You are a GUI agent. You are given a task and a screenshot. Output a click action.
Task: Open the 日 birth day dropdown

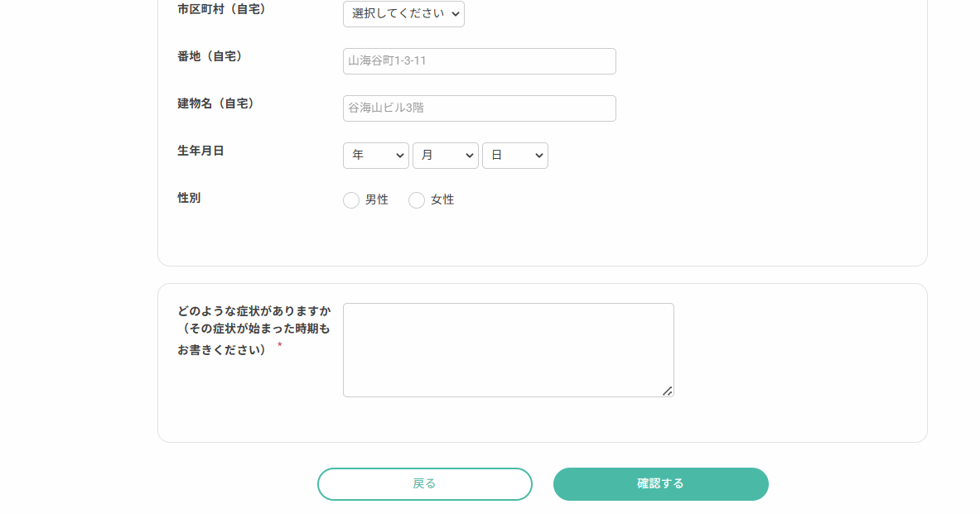coord(515,156)
